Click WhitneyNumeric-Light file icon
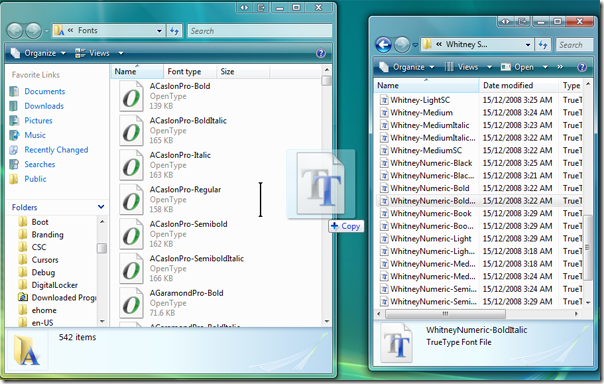The height and width of the screenshot is (384, 604). [384, 239]
